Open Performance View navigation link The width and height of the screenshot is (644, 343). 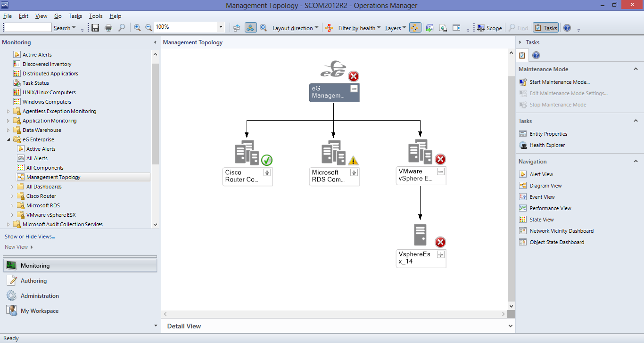coord(550,208)
